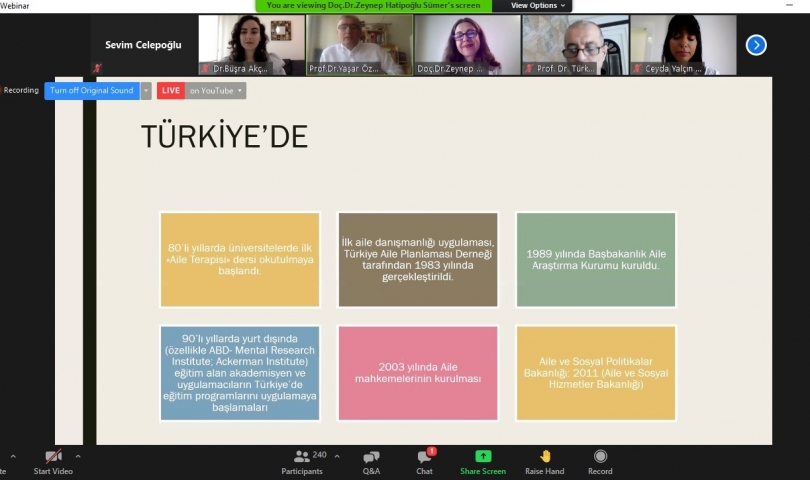This screenshot has height=480, width=810.
Task: Minimize the Webinar window
Action: click(x=789, y=5)
